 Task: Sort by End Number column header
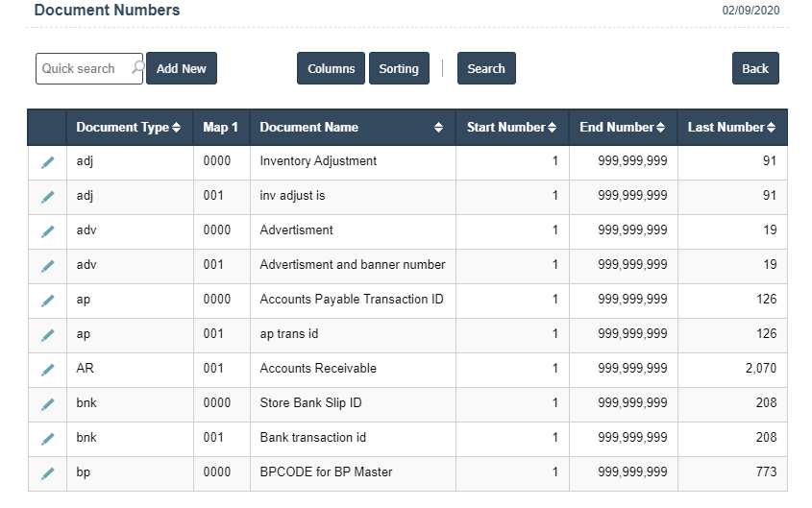[x=661, y=128]
